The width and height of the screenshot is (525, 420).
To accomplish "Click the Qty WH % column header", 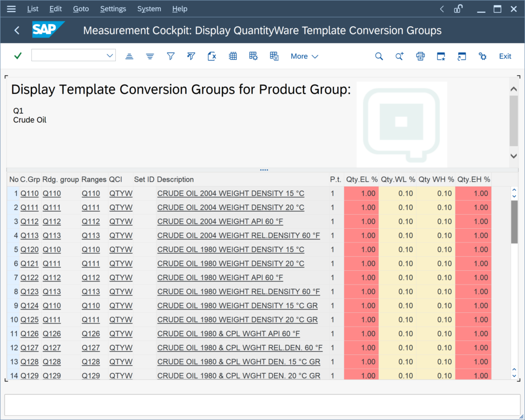I will coord(436,179).
